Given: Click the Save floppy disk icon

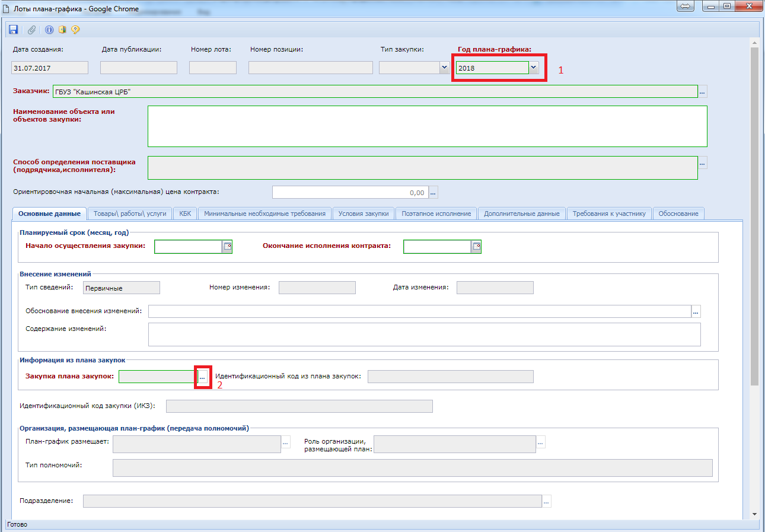Looking at the screenshot, I should [x=14, y=30].
